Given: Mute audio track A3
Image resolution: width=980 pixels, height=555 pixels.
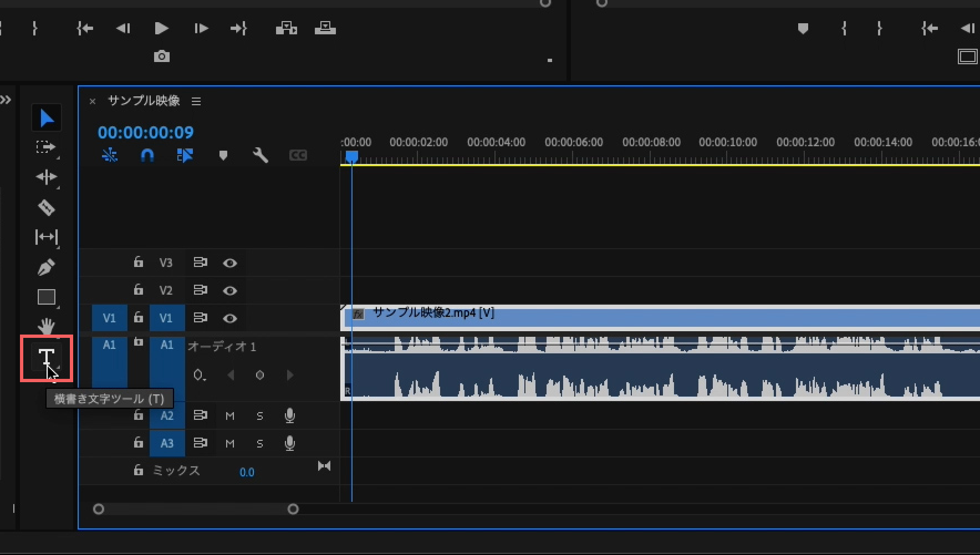Looking at the screenshot, I should pos(230,444).
